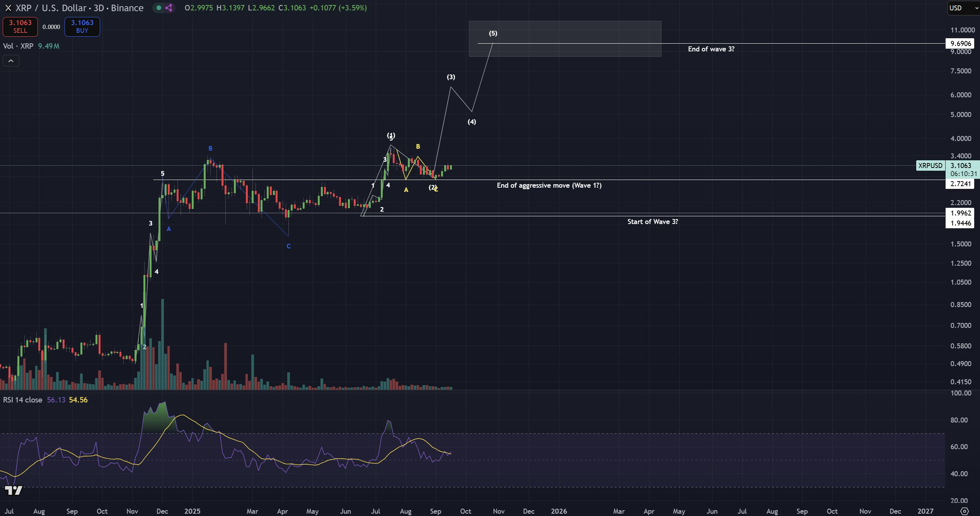Screen dimensions: 980x516
Task: Select the 'End of wave 3?' annotation
Action: click(711, 49)
